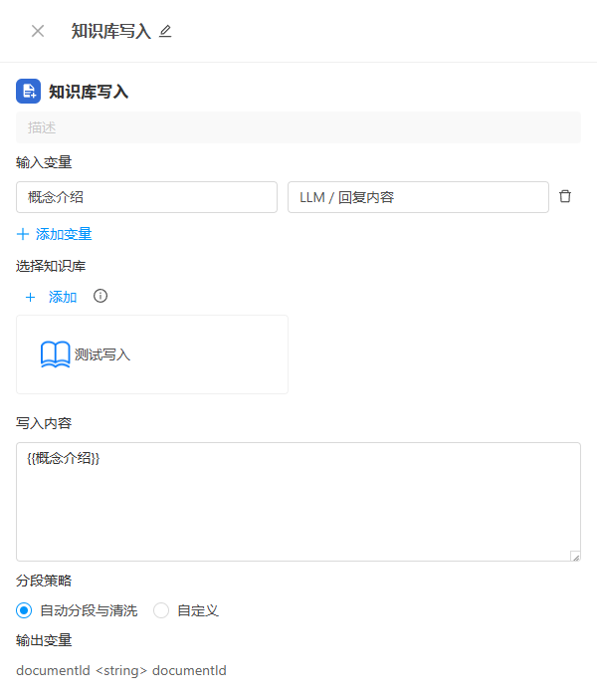Select the 测试写入 knowledge base name
This screenshot has height=700, width=597.
(x=102, y=354)
